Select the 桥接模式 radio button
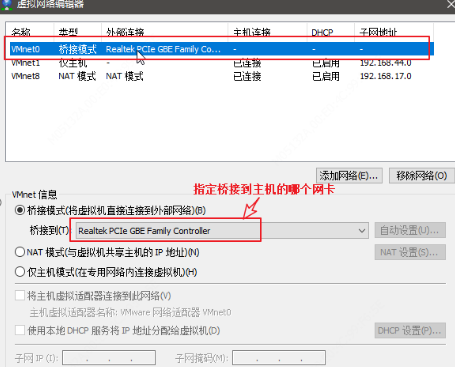Viewport: 455px width, 367px height. click(x=20, y=210)
